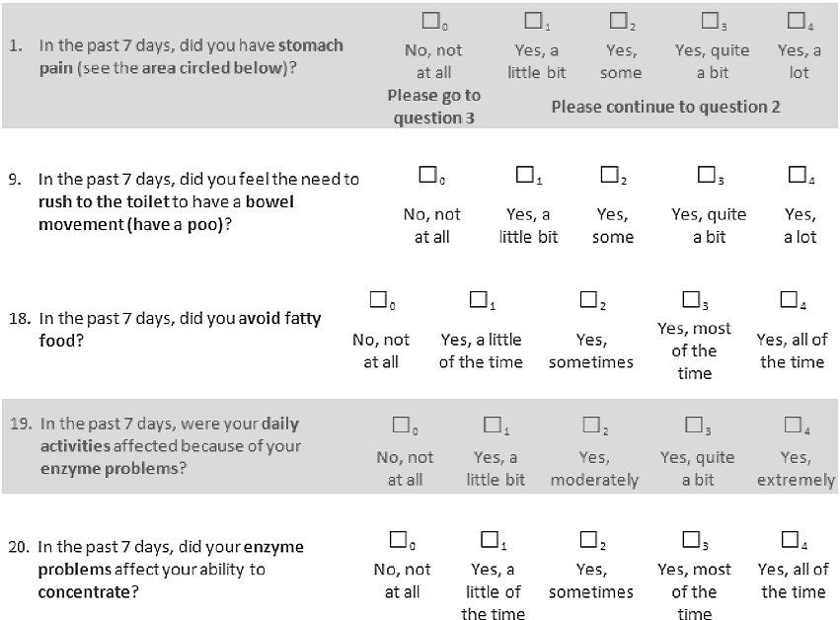840x620 pixels.
Task: Select 'Yes, a little bit' for toilet rush
Action: point(523,175)
